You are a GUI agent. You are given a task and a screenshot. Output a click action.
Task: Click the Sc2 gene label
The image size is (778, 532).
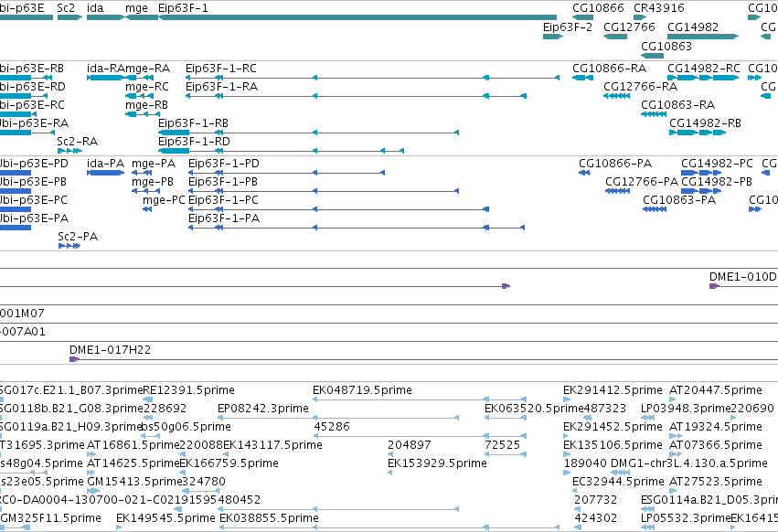(x=66, y=8)
